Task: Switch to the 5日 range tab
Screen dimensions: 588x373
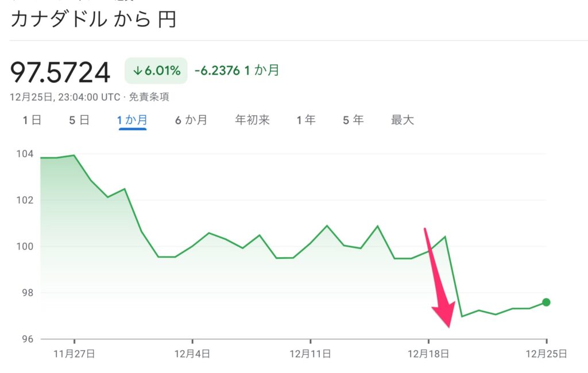Action: (x=79, y=120)
